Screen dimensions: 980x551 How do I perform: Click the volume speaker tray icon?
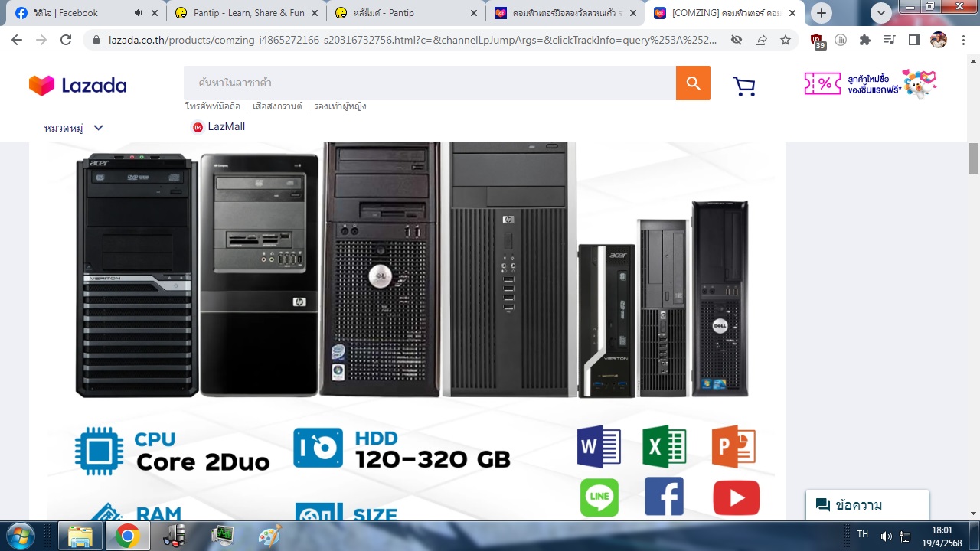[x=887, y=536]
